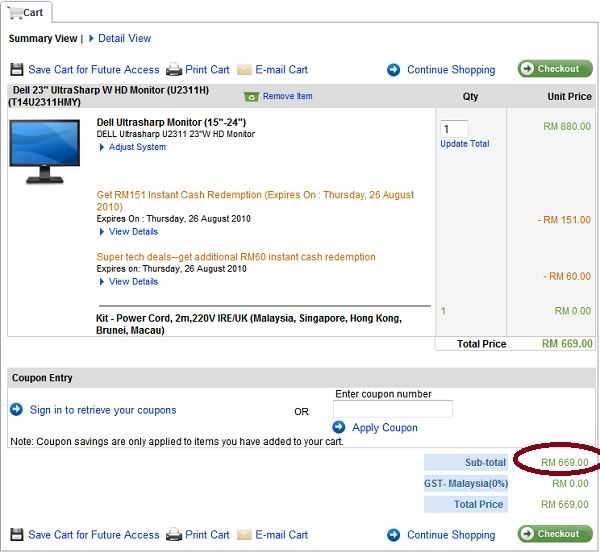Click the top green Checkout button
The width and height of the screenshot is (600, 553).
pos(555,69)
